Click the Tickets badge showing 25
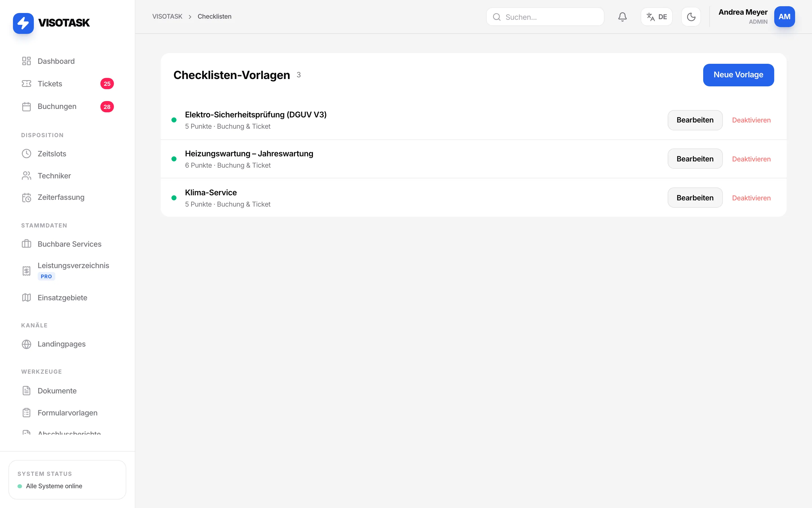This screenshot has width=812, height=508. [x=107, y=84]
